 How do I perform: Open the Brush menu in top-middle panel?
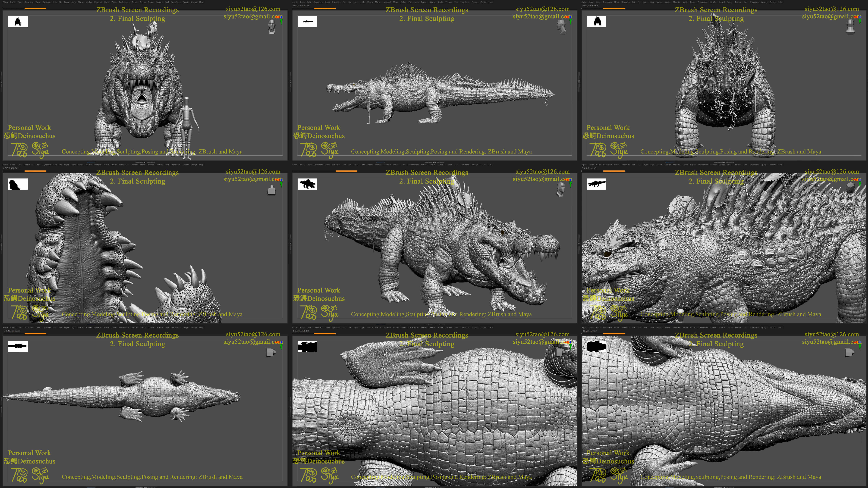pos(302,2)
